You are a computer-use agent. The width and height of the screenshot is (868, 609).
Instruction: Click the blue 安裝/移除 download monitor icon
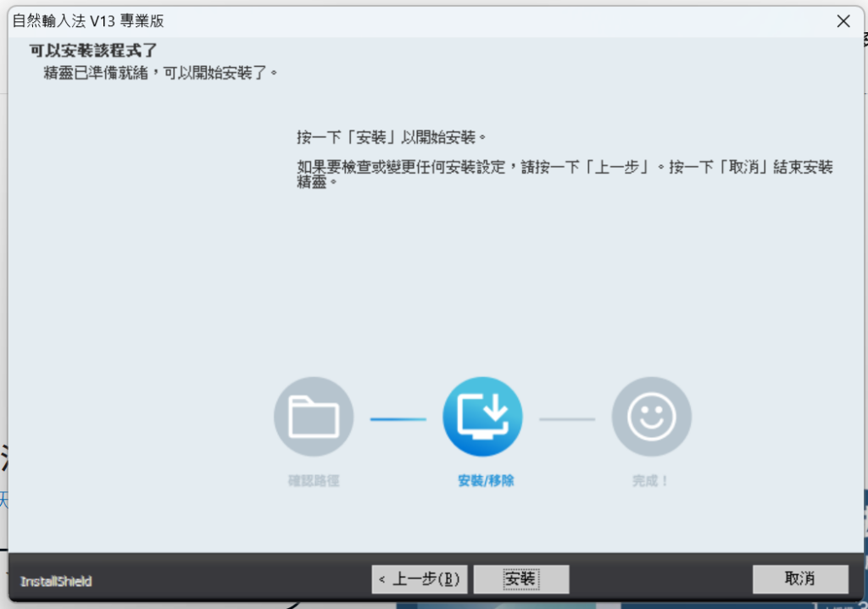tap(482, 417)
